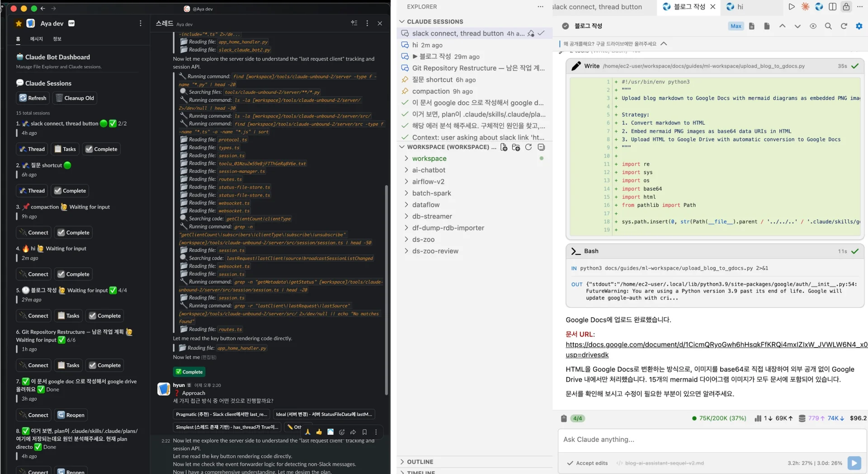Toggle the lock icon in editor title bar

pyautogui.click(x=846, y=7)
